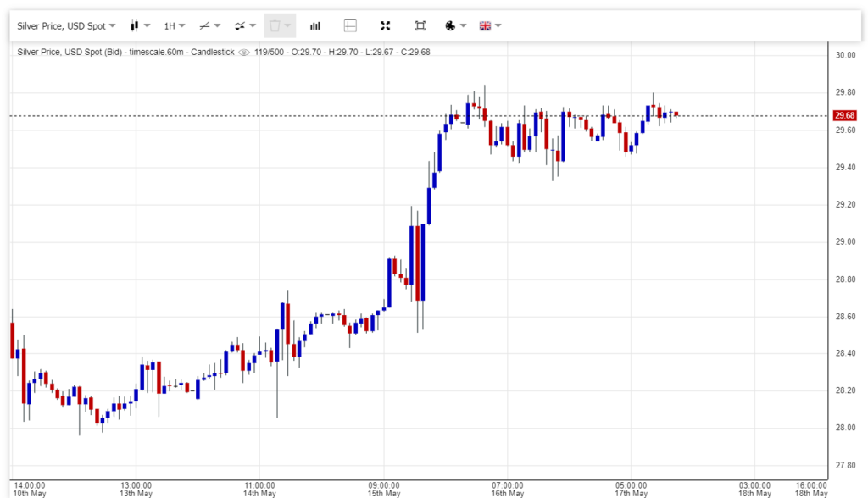Open the UK flag language selector
Screen dimensions: 868x498
(491, 25)
